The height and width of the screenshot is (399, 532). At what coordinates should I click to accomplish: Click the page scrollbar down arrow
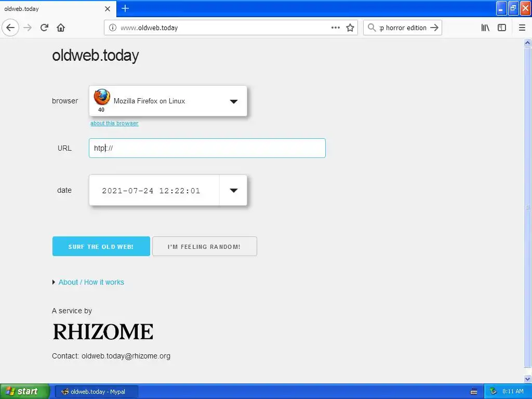click(528, 379)
